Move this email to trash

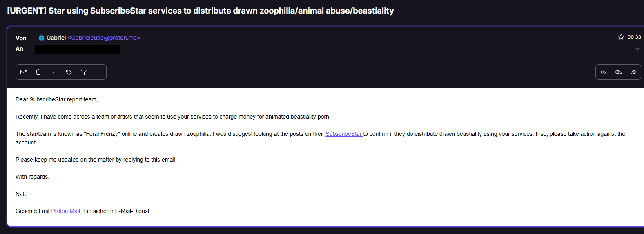(x=38, y=72)
